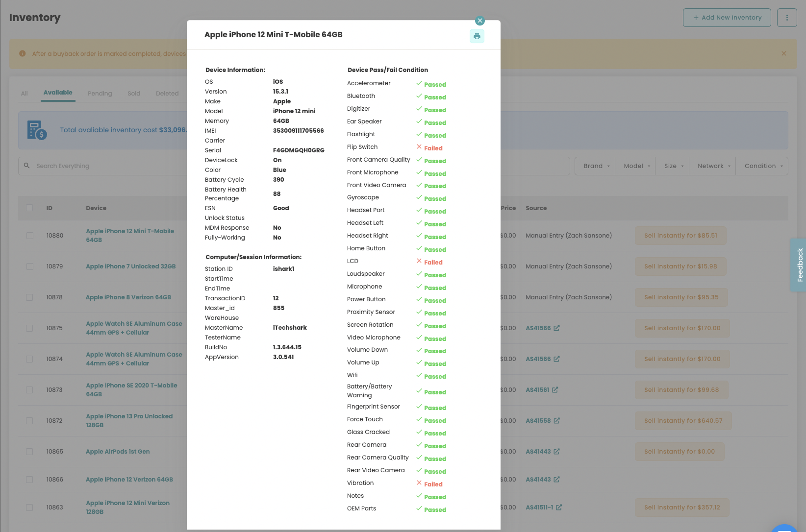Click Sell instantly for $95.35
The image size is (806, 532).
click(x=681, y=297)
